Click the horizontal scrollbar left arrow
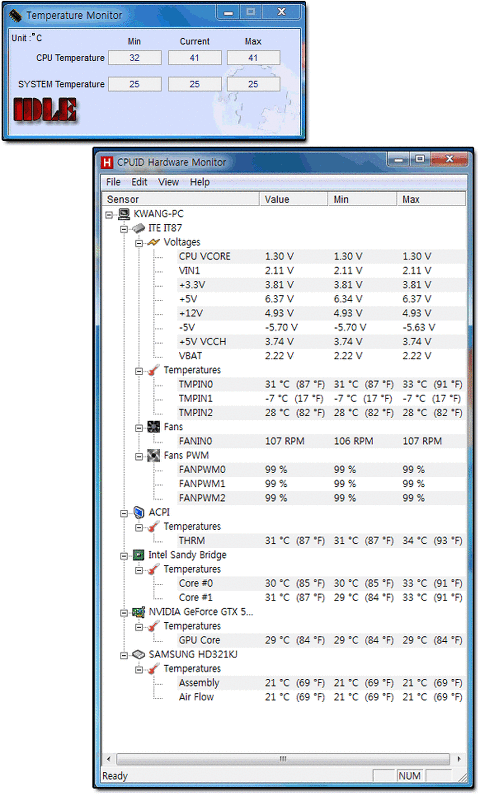 click(109, 759)
